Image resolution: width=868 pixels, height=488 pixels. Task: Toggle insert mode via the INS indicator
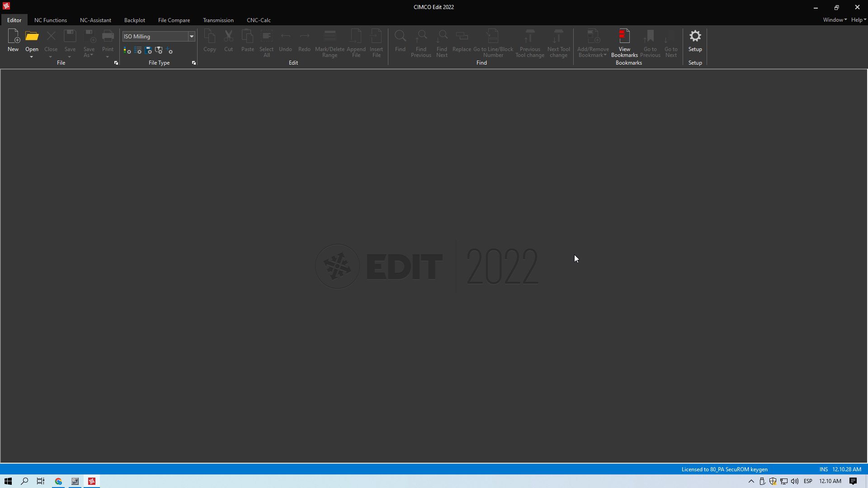pyautogui.click(x=824, y=469)
